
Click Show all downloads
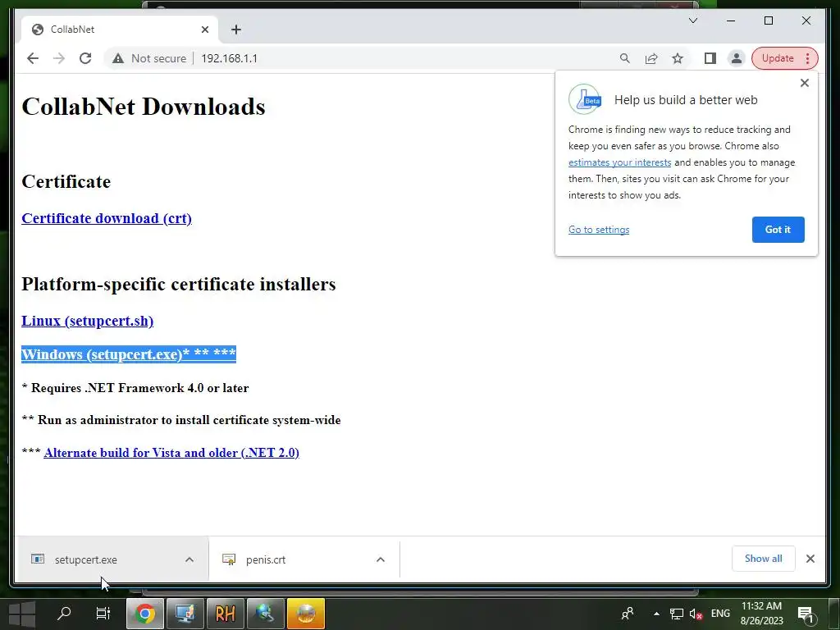click(763, 558)
